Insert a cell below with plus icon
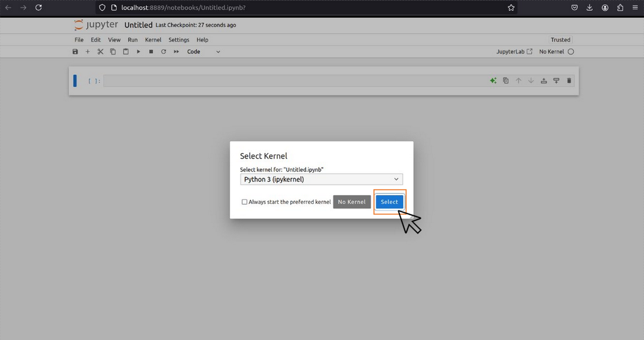 click(87, 52)
